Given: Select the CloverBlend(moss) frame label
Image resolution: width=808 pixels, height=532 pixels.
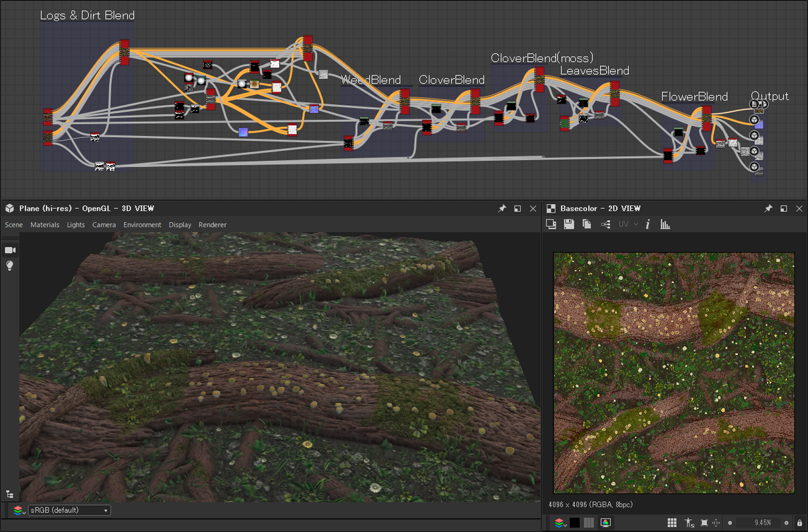Looking at the screenshot, I should click(x=542, y=58).
